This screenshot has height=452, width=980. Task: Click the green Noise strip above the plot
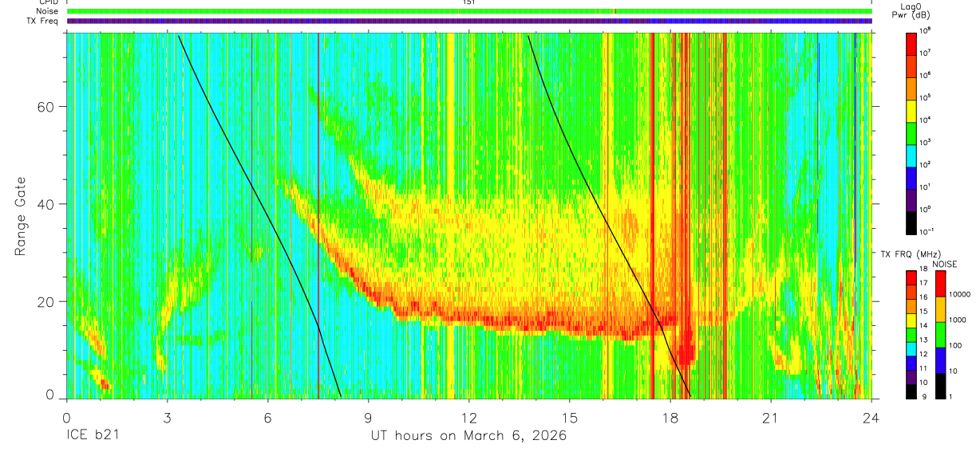(x=469, y=11)
